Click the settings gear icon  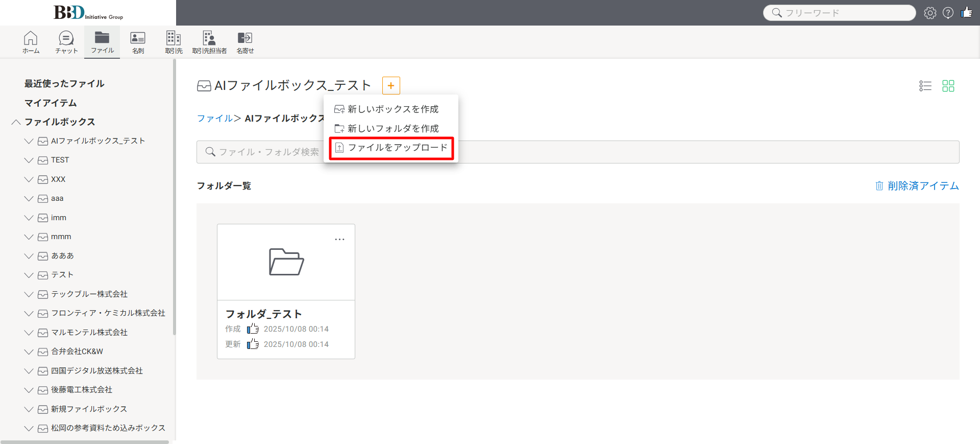(930, 13)
